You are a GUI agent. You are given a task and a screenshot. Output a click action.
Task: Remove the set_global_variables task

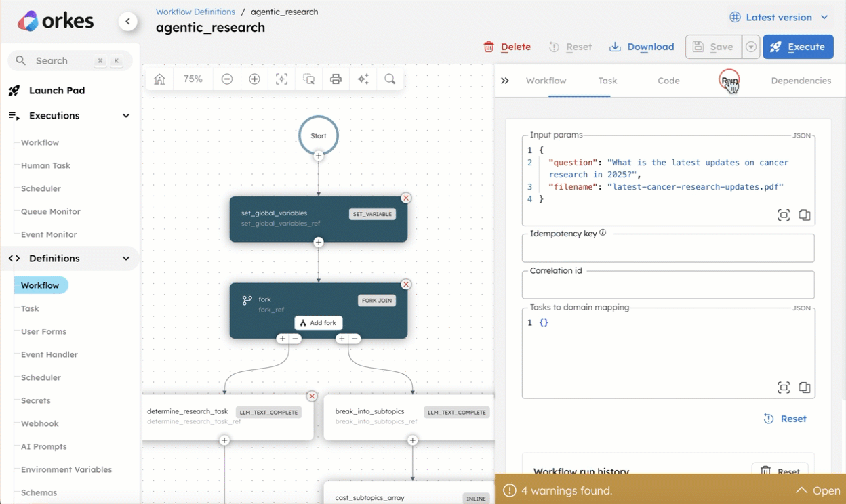pyautogui.click(x=406, y=198)
